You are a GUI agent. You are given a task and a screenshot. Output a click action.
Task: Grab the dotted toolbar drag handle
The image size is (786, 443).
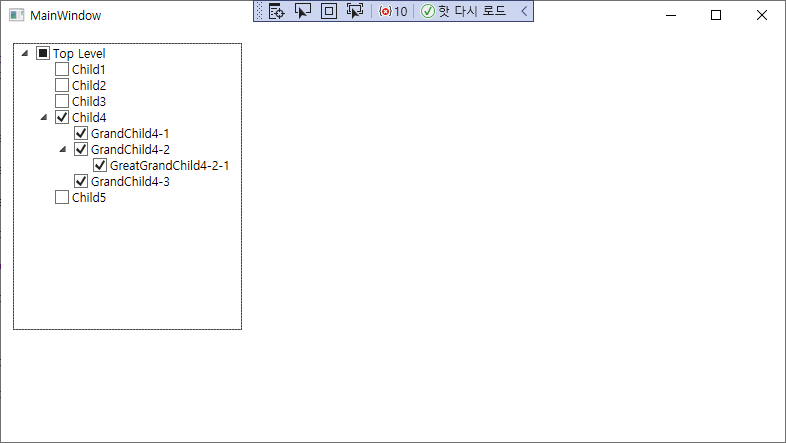coord(259,11)
